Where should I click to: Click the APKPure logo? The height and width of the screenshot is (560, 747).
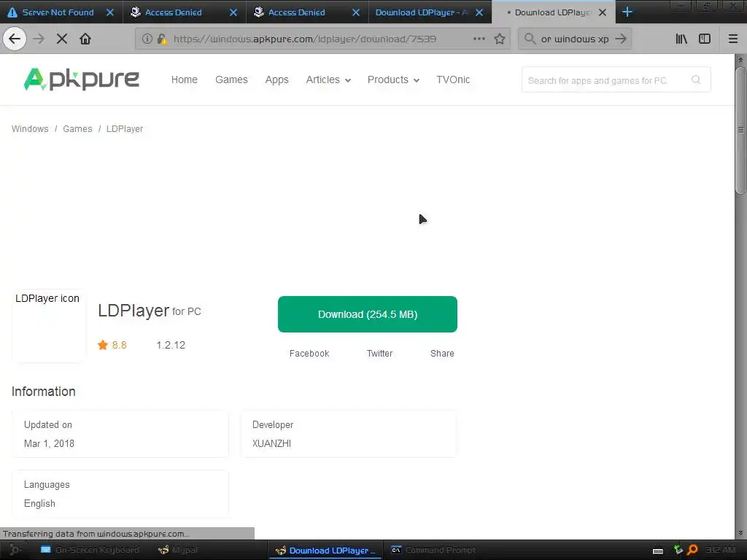[82, 79]
